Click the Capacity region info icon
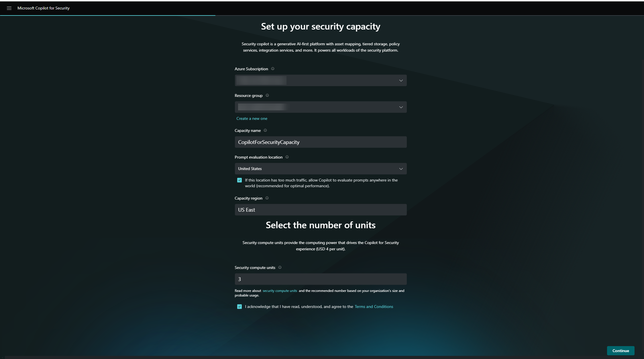644x359 pixels. point(267,198)
